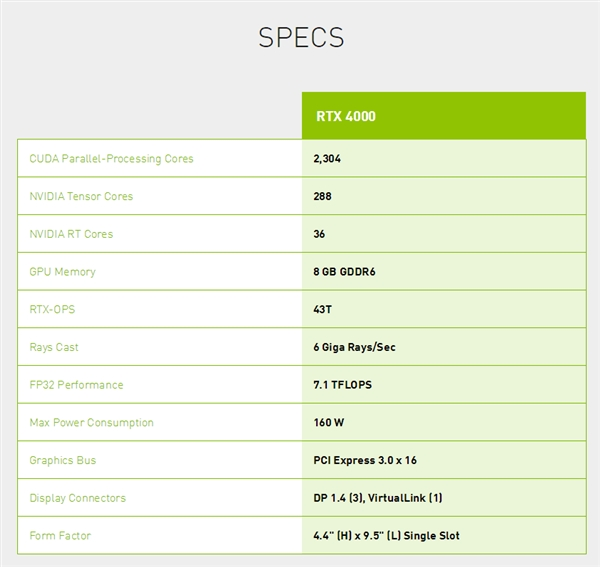Select the 7.1 TFLOPS value
The width and height of the screenshot is (600, 567).
point(342,385)
